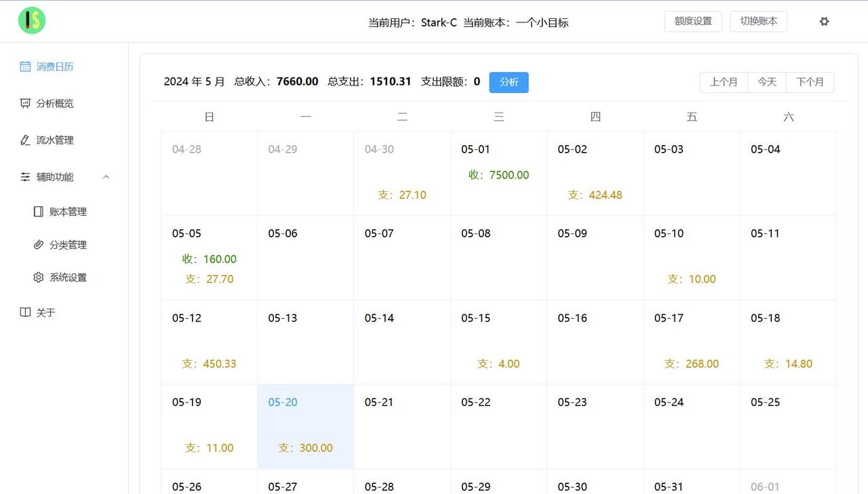The image size is (868, 494).
Task: Click the green money app logo
Action: coord(32,21)
